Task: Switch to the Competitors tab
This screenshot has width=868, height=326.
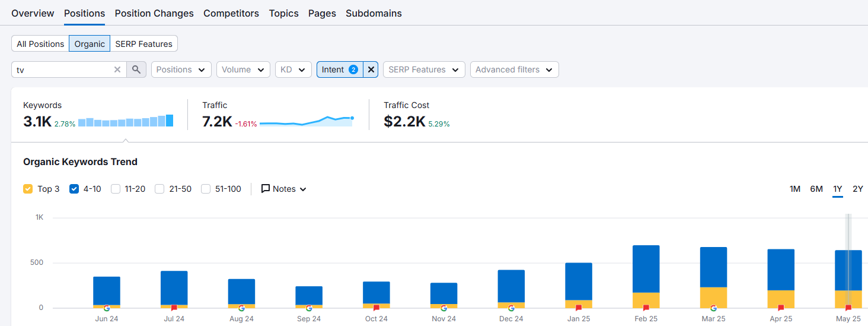Action: 231,13
